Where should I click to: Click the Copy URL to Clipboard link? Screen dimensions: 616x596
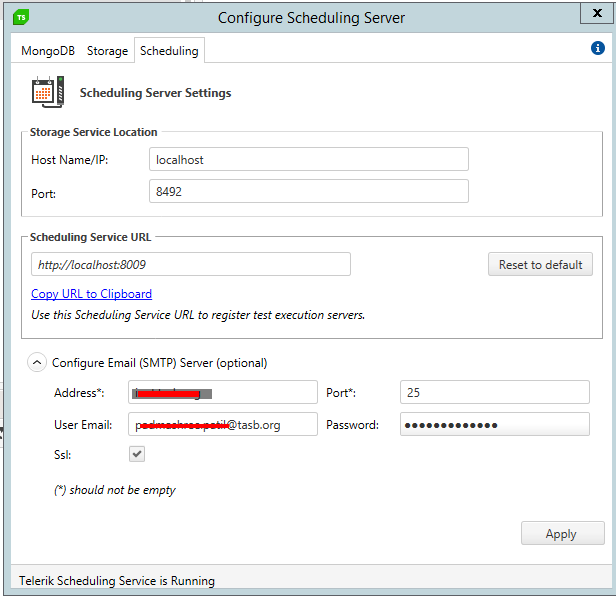pyautogui.click(x=91, y=294)
